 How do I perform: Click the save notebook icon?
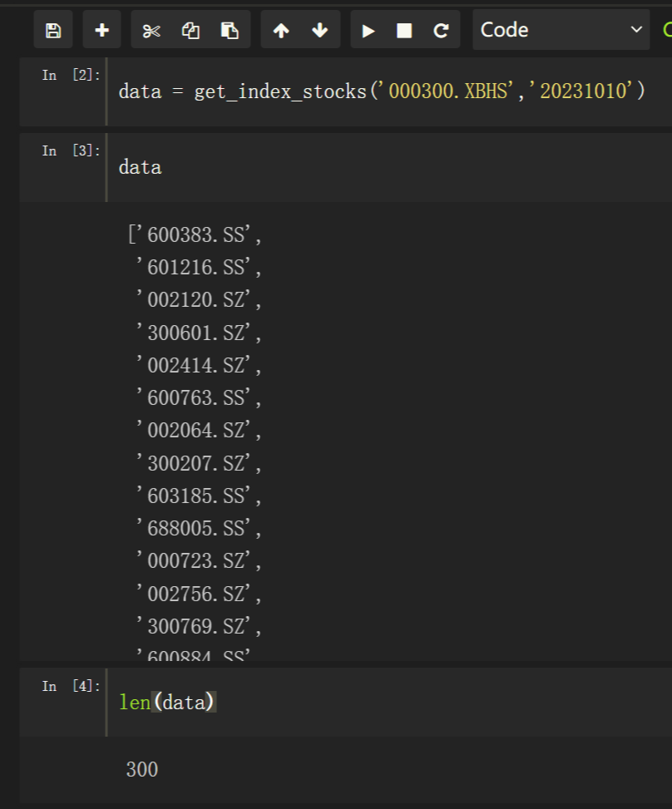pos(53,31)
